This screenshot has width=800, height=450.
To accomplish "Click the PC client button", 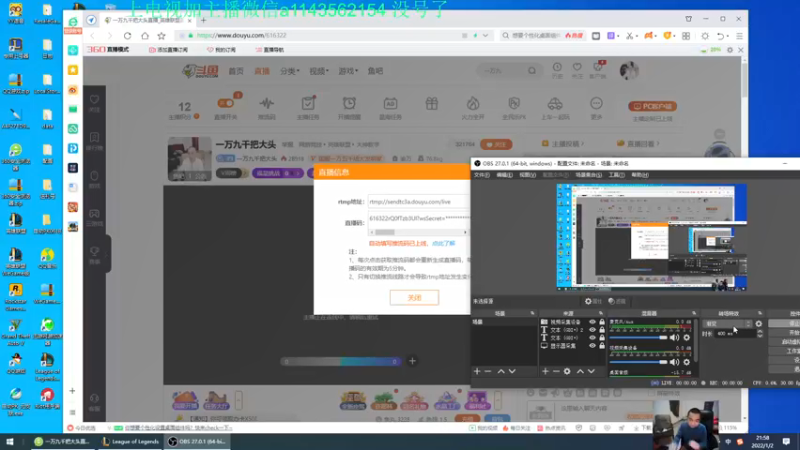I will pos(653,106).
